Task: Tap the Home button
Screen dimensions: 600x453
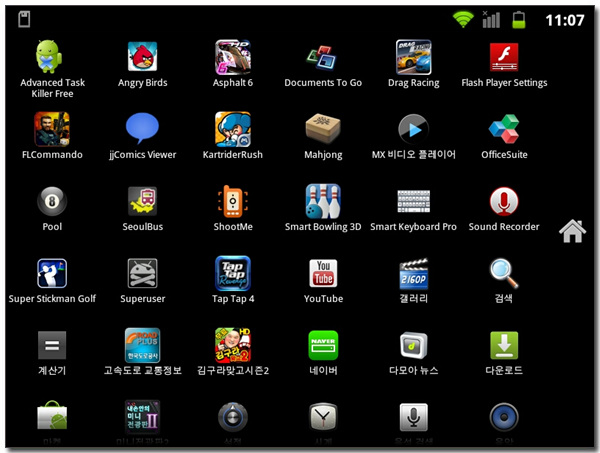Action: pyautogui.click(x=572, y=231)
